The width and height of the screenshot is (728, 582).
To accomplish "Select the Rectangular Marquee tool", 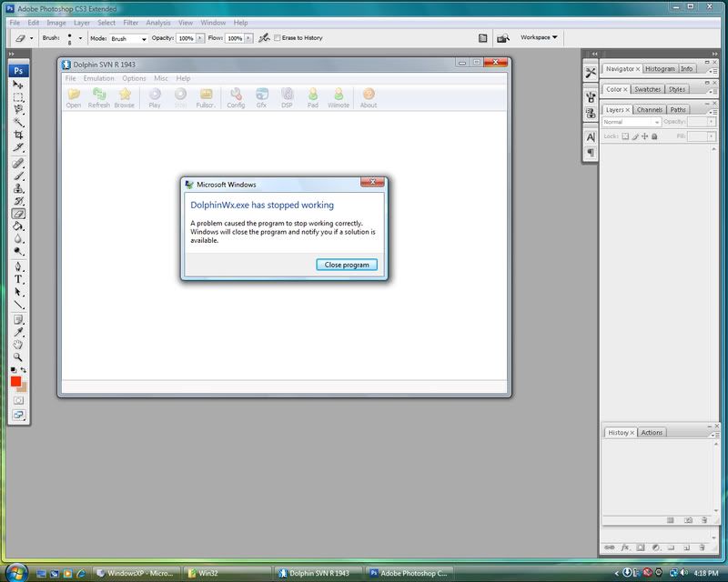I will click(18, 97).
